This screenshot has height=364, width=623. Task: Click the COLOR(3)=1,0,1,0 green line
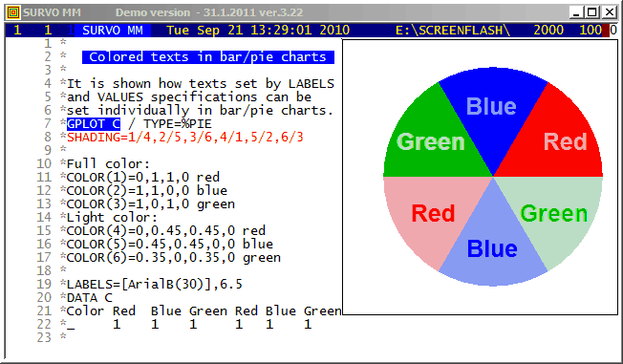click(x=151, y=203)
